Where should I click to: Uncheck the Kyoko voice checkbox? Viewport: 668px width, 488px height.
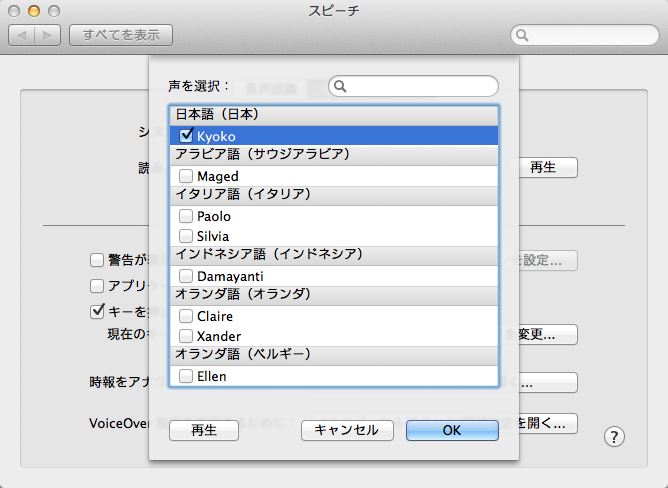click(186, 136)
